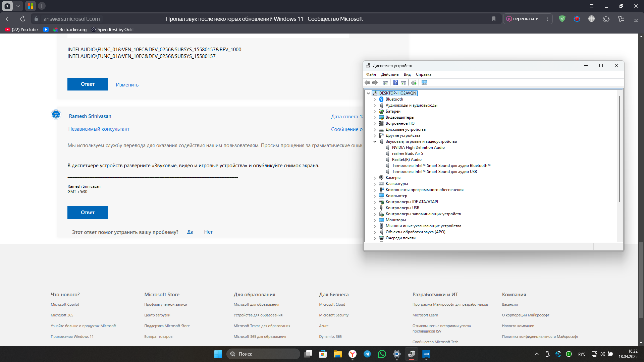The image size is (644, 362).
Task: Open the Справка menu
Action: 424,74
